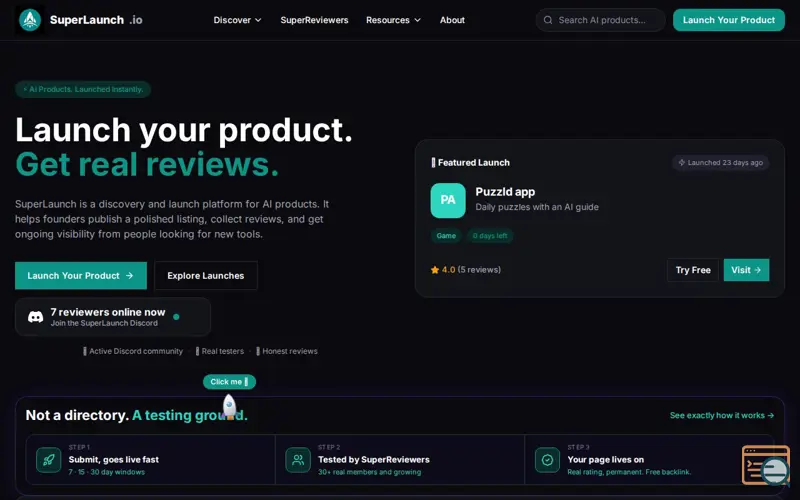This screenshot has height=500, width=800.
Task: Click the Visit button
Action: (746, 270)
